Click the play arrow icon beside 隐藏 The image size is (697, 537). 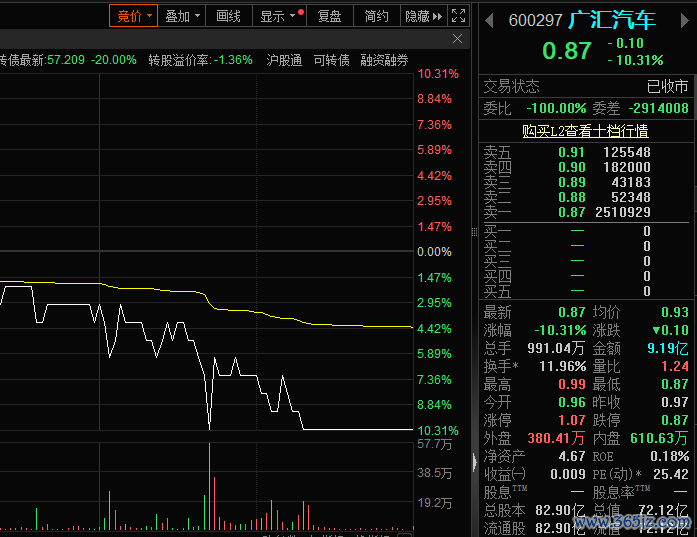tap(437, 16)
